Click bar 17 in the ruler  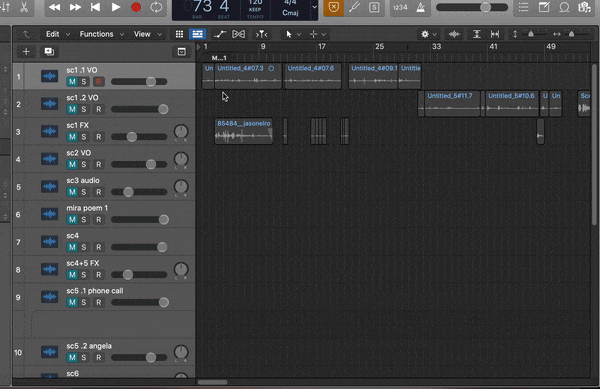(322, 47)
